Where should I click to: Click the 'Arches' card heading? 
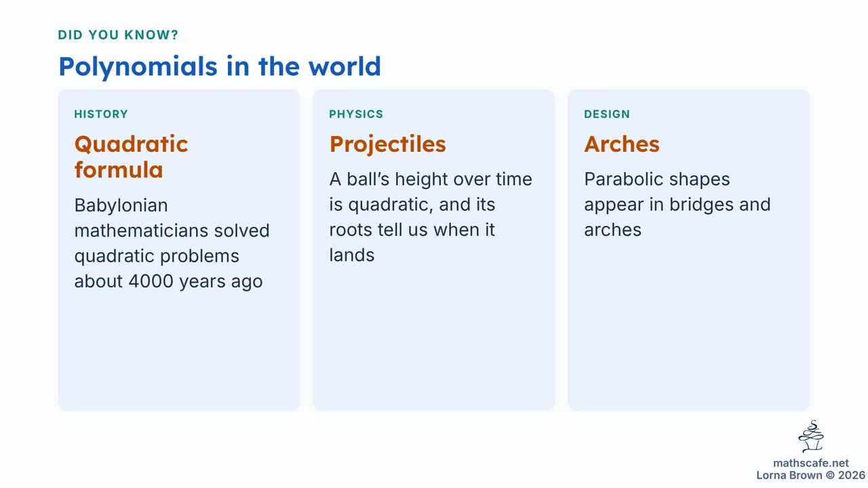pos(622,144)
